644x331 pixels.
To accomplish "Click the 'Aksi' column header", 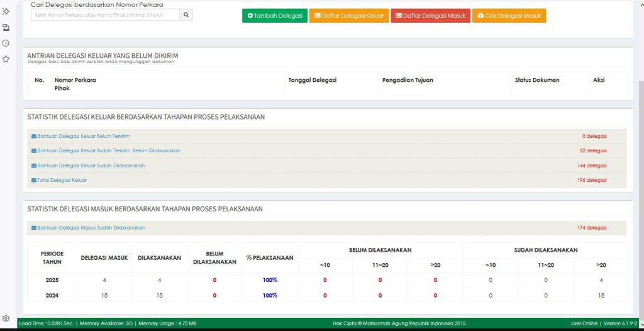I will (x=599, y=80).
